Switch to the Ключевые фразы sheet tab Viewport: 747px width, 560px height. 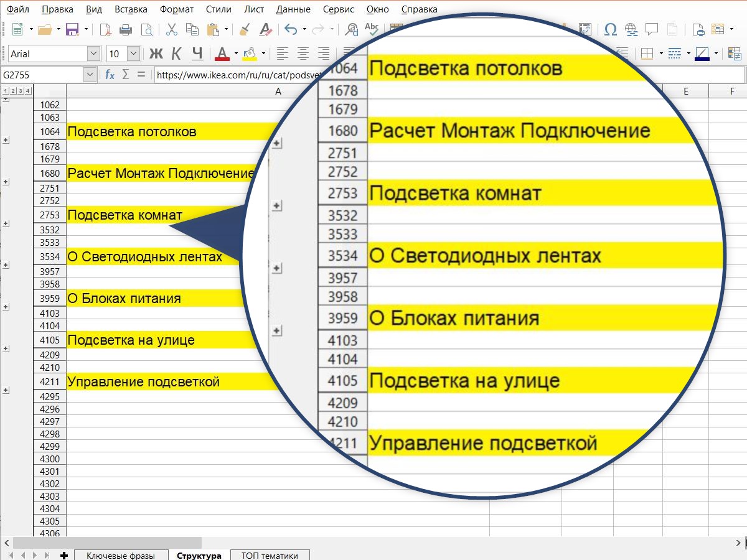[120, 555]
